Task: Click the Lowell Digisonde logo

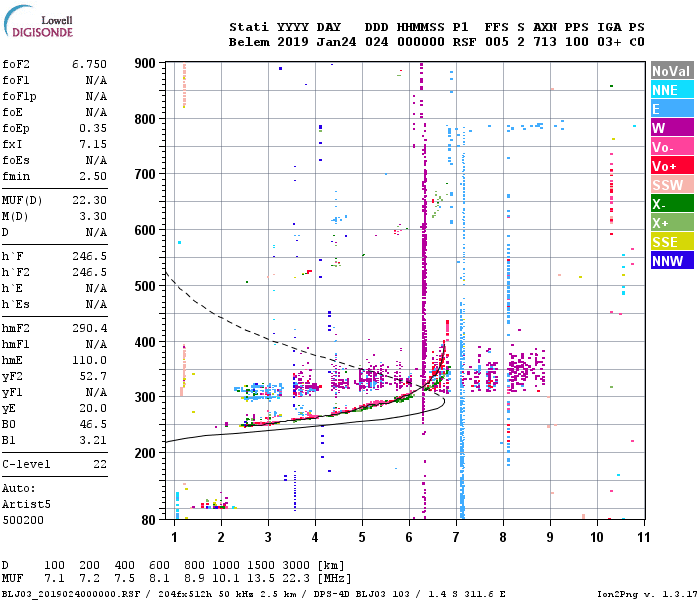Action: pyautogui.click(x=38, y=21)
